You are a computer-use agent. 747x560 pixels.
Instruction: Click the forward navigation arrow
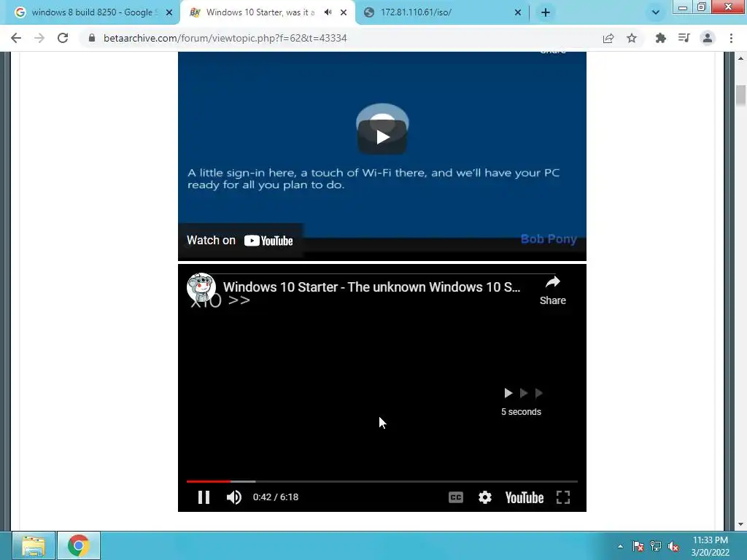click(x=39, y=38)
